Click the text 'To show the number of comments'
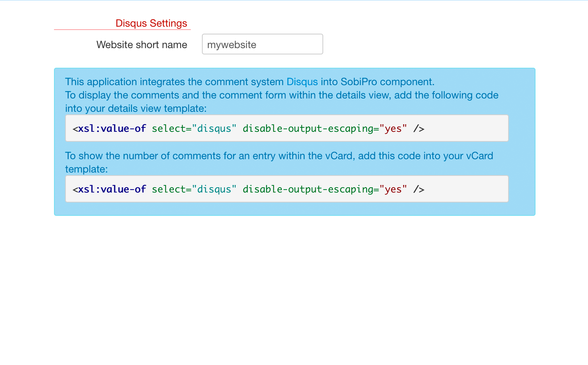This screenshot has width=588, height=365. point(143,156)
